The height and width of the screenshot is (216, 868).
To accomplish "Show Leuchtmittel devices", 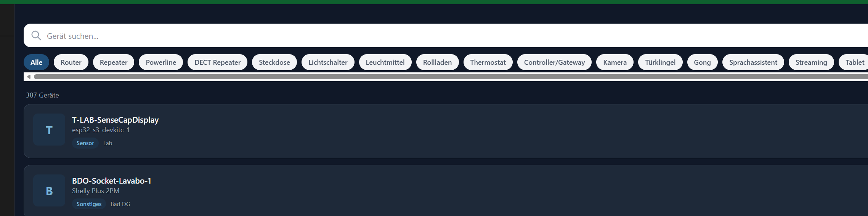I will coord(385,62).
